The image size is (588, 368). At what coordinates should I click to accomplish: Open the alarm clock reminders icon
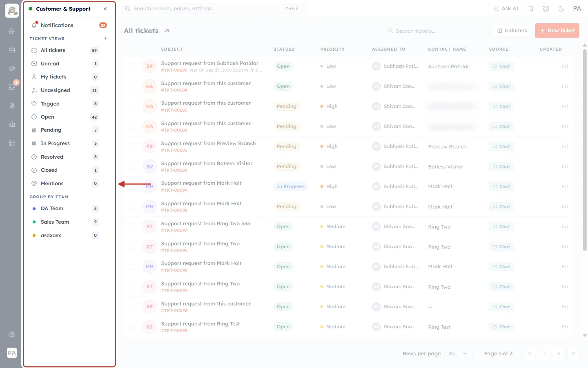[546, 9]
